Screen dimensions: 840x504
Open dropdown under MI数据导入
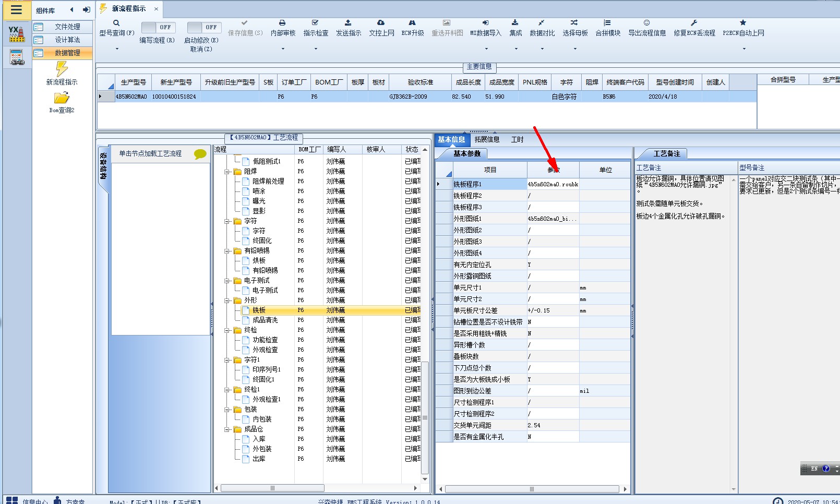click(486, 49)
